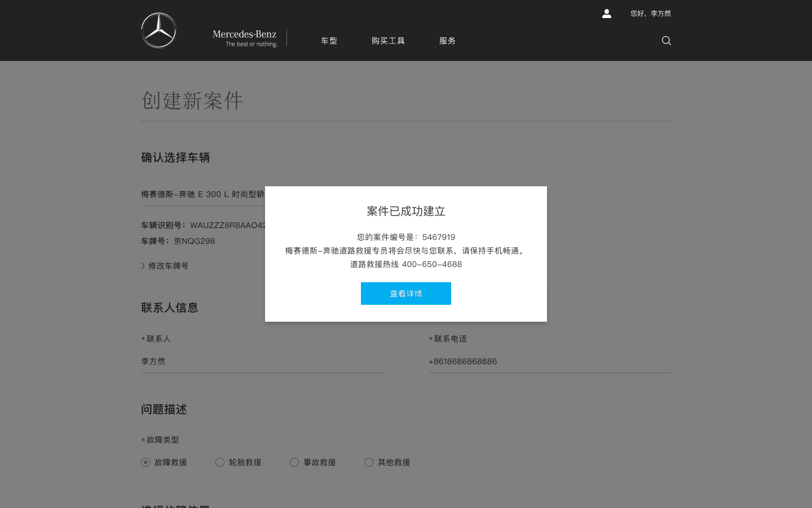Click the 联系人 name input field
The image size is (812, 508).
pos(262,361)
